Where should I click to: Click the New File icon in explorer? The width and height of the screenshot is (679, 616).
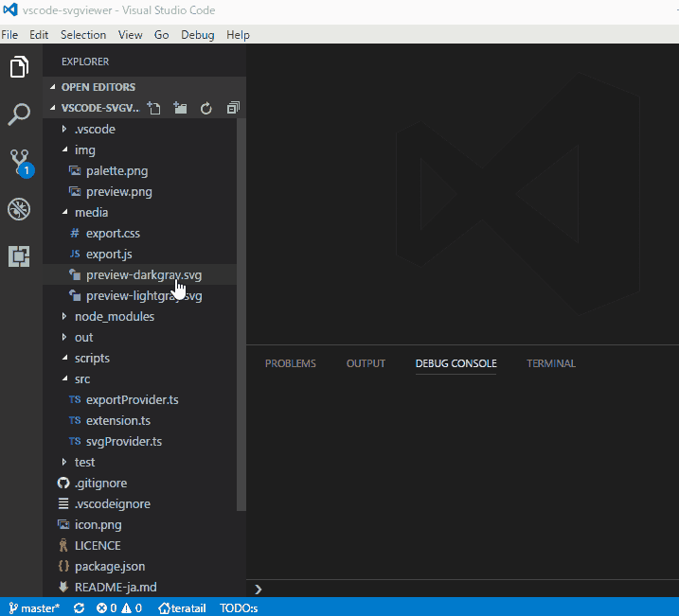pos(154,109)
